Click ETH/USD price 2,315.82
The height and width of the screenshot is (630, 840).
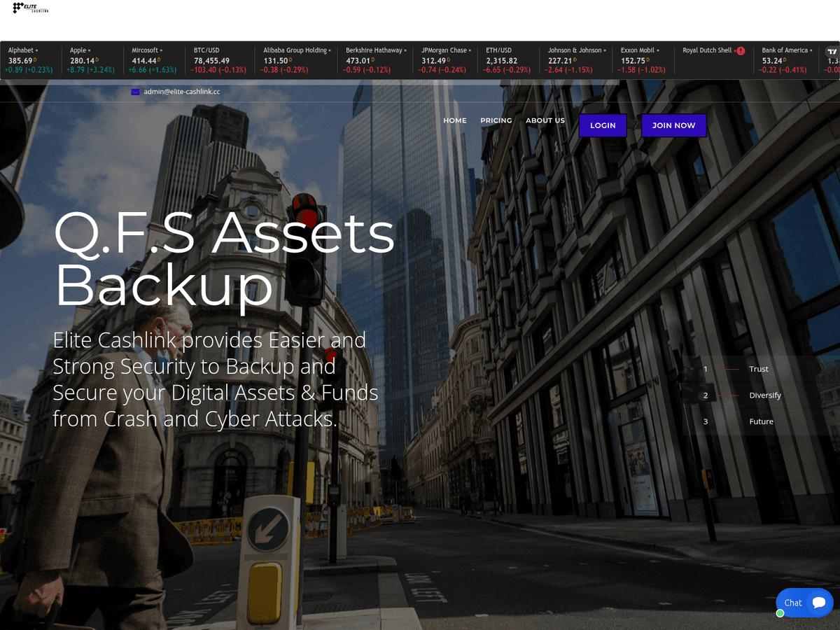coord(502,61)
